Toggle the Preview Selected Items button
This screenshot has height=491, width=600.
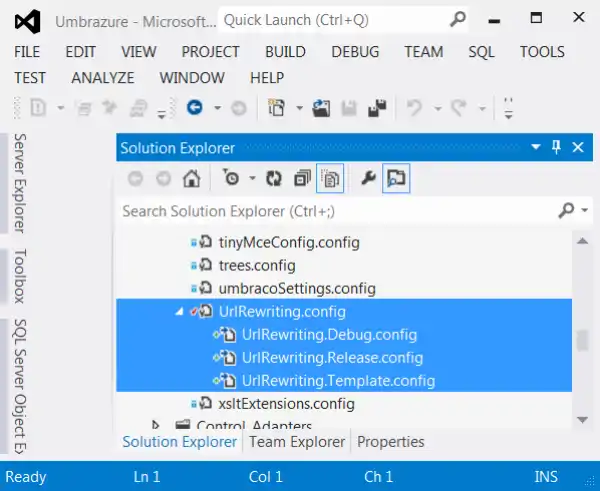(396, 178)
